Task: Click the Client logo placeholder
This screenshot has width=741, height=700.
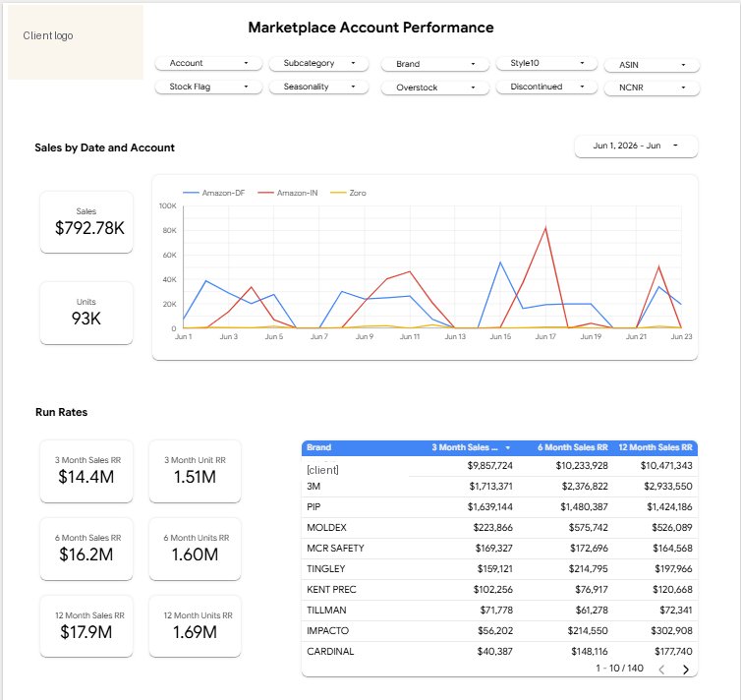Action: pos(76,42)
